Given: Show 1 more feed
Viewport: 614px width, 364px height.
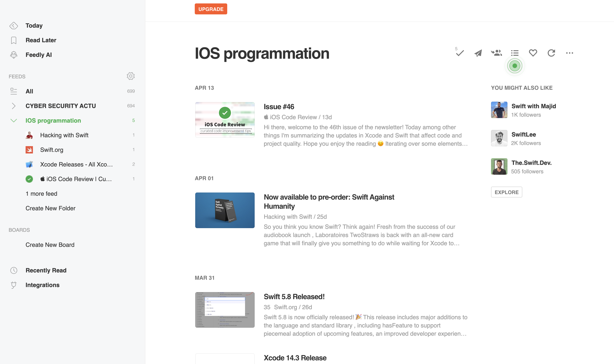Looking at the screenshot, I should click(x=42, y=194).
